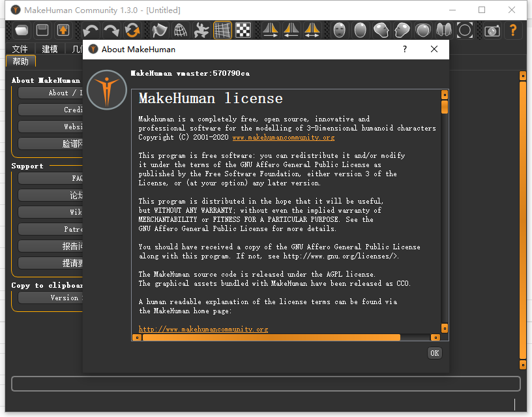Click main window right scrollbar up arrow

point(523,76)
